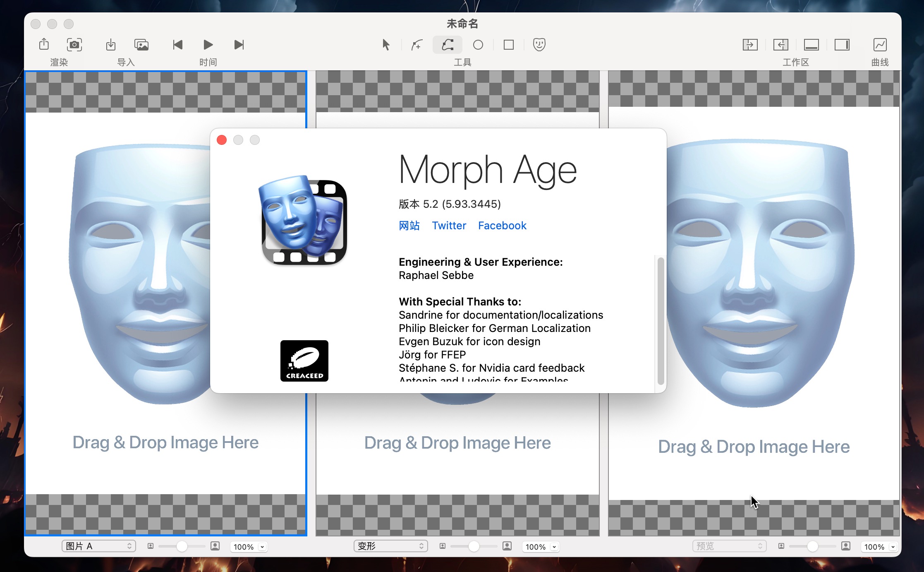Open the Twitter link
The image size is (924, 572).
tap(449, 226)
